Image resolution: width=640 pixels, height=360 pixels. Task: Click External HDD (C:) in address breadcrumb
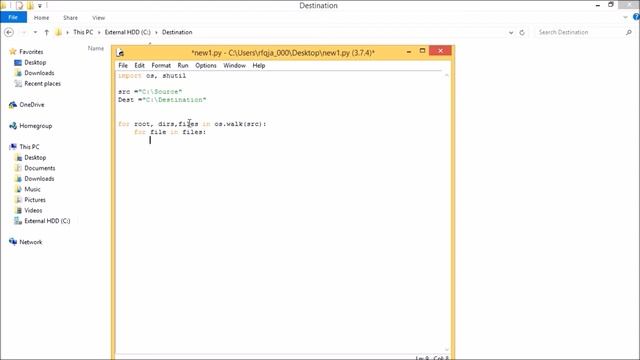click(128, 32)
